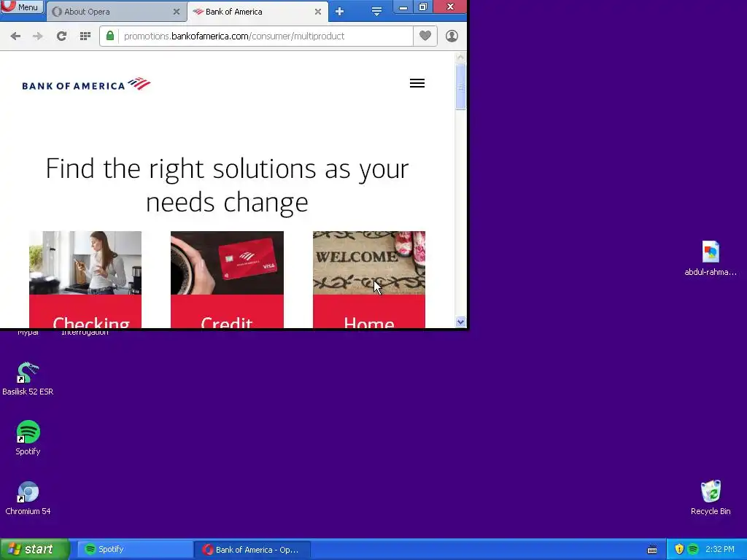The width and height of the screenshot is (747, 560).
Task: Open the Opera tab menu icon
Action: (376, 12)
